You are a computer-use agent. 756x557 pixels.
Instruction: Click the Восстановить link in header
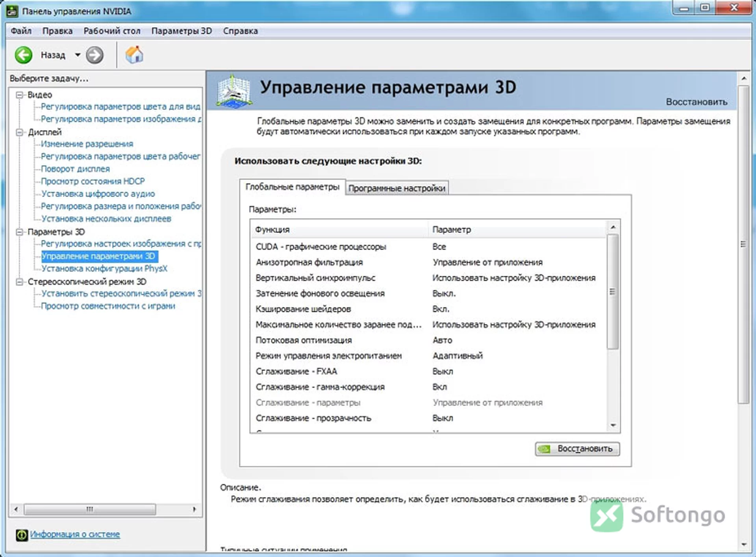click(x=697, y=102)
